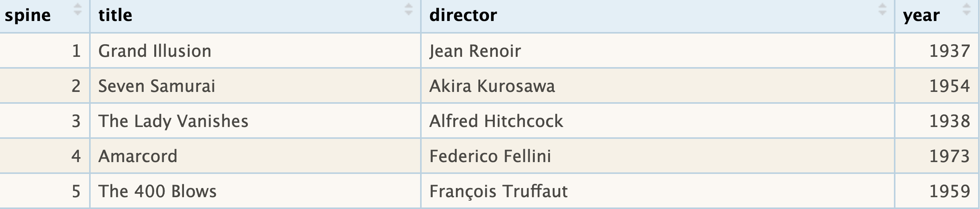This screenshot has width=980, height=209.
Task: Click the Alfred Hitchcock director cell
Action: coord(496,121)
